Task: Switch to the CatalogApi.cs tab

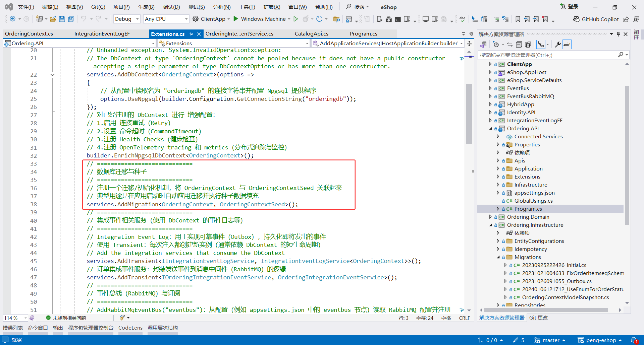Action: click(x=312, y=34)
